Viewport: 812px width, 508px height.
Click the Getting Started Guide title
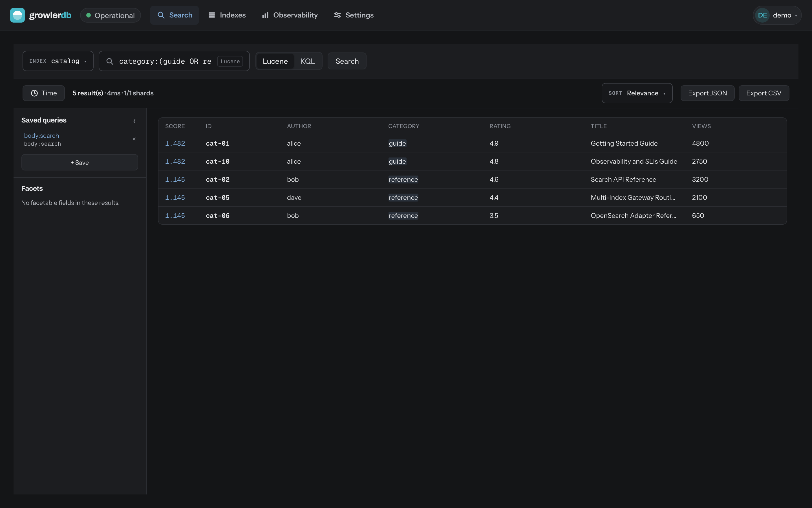click(624, 143)
